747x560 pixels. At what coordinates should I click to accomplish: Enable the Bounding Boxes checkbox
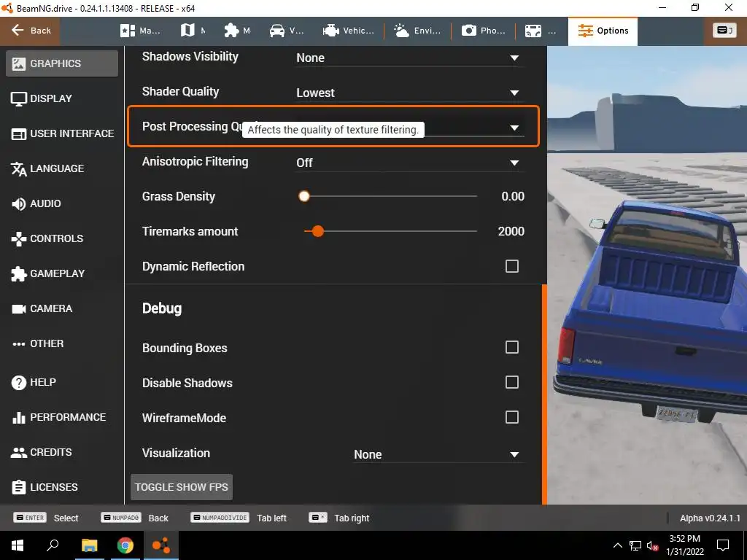click(x=511, y=347)
